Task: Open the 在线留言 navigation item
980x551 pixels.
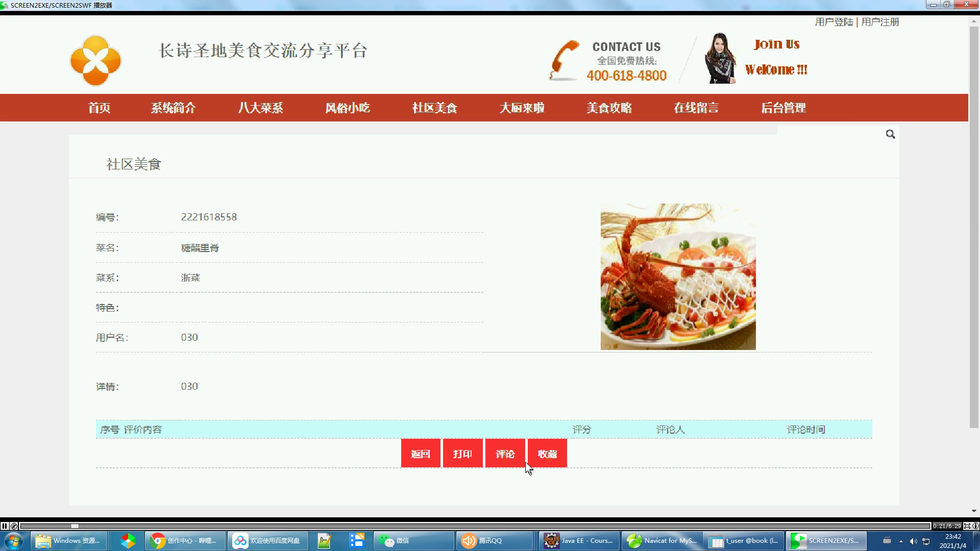Action: pos(696,108)
